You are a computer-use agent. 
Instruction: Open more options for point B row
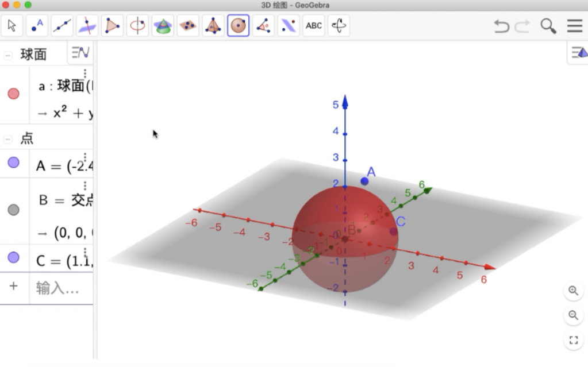click(x=85, y=186)
